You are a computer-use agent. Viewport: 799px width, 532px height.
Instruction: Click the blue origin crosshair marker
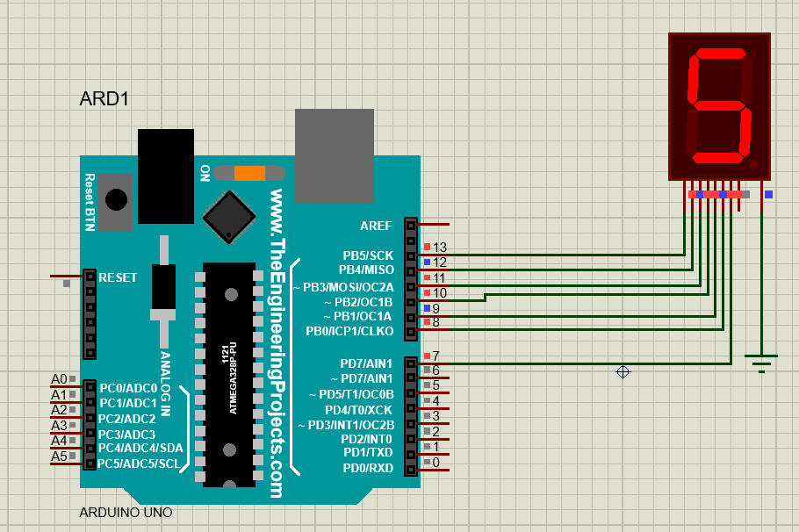623,372
